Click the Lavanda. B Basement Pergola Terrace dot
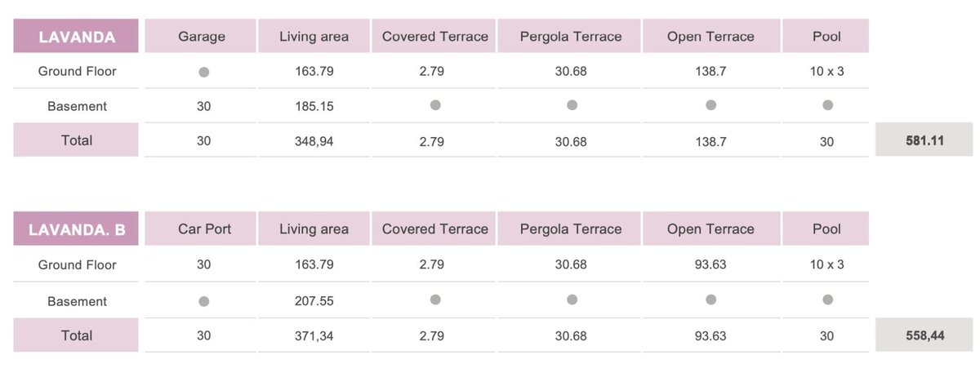The width and height of the screenshot is (980, 386). pos(572,299)
